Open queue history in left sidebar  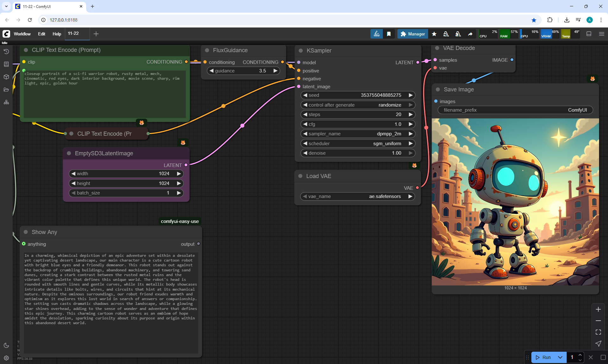click(6, 52)
